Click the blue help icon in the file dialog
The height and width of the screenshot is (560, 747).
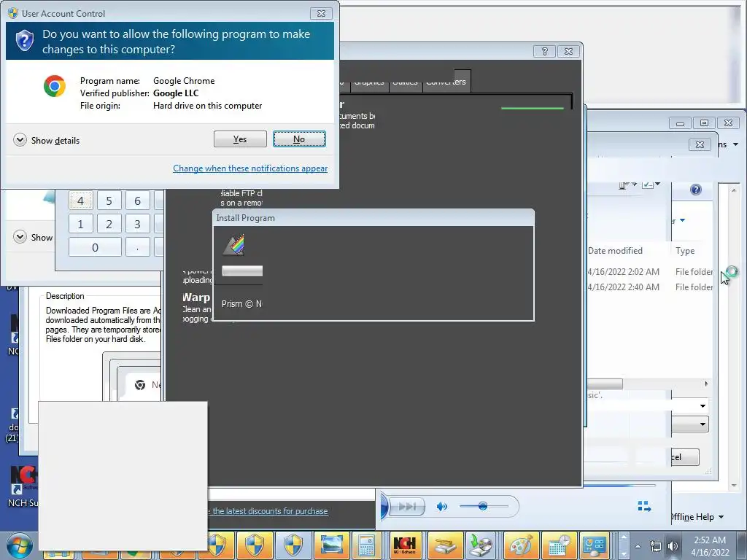click(695, 190)
